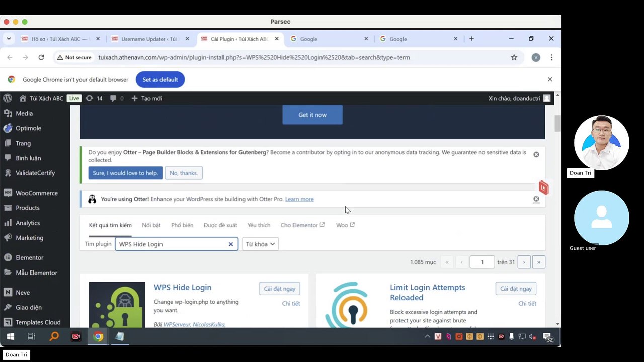Switch to the Hồ sơ Chrome tab
The height and width of the screenshot is (362, 644).
[x=60, y=39]
